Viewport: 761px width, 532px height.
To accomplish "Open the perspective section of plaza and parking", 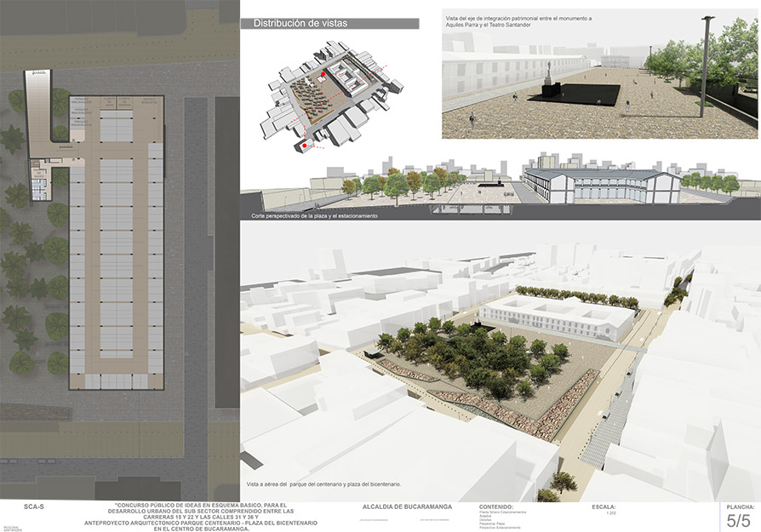I will 501,188.
